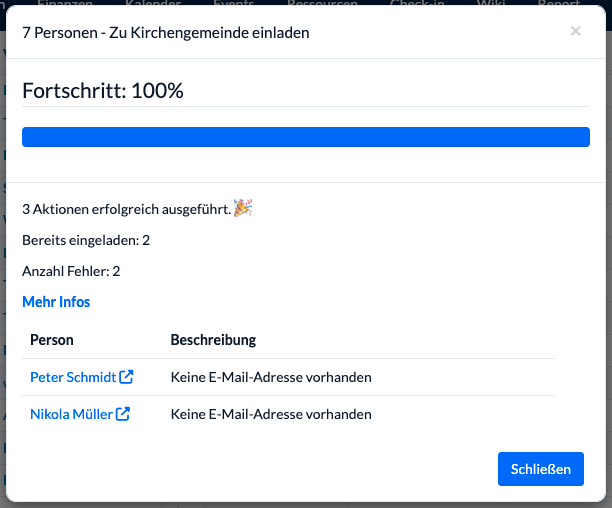Open the Kalender menu in background navigation
612x508 pixels.
[x=153, y=4]
